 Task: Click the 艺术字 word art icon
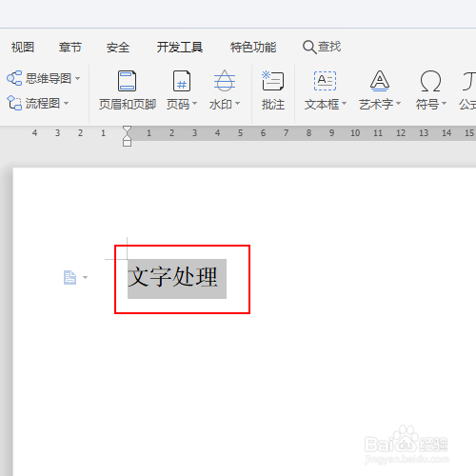[380, 81]
